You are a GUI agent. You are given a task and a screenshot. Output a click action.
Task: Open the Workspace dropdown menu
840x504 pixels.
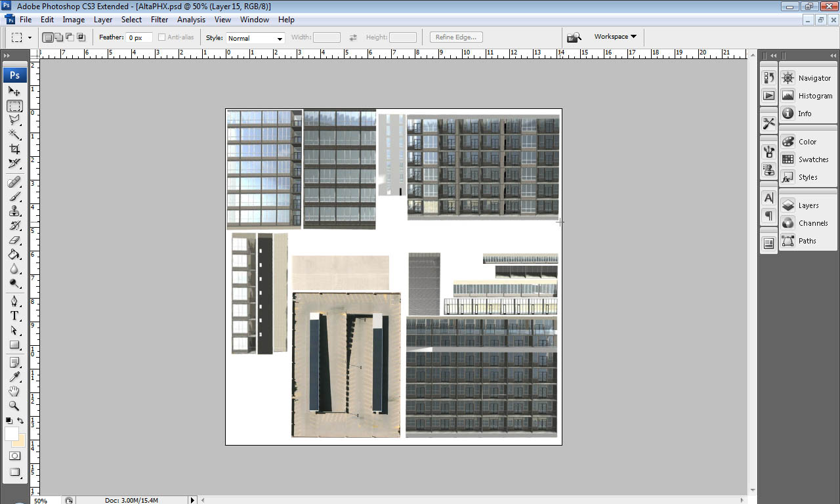pyautogui.click(x=615, y=37)
